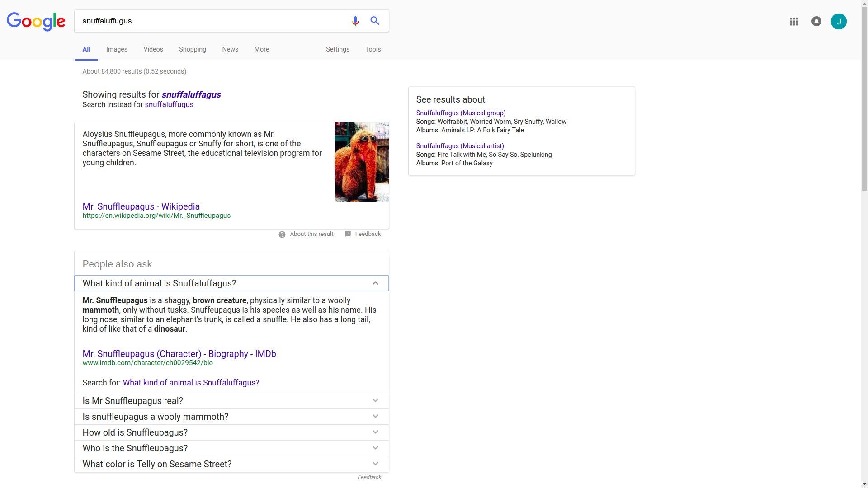The width and height of the screenshot is (868, 488).
Task: Click "Albums: Port of the Galaxy" text
Action: [454, 163]
